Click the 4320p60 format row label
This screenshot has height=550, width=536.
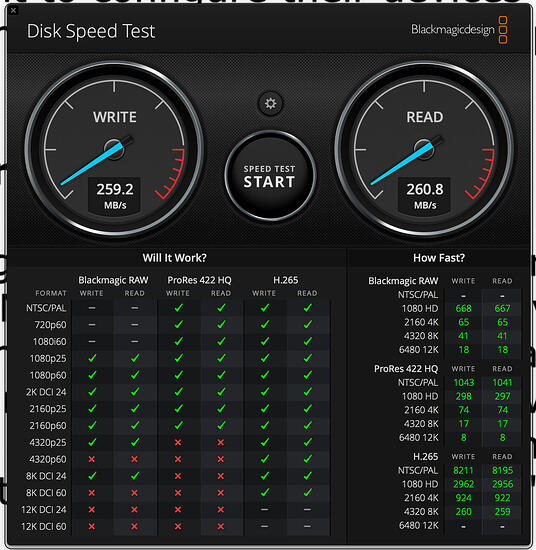point(48,459)
